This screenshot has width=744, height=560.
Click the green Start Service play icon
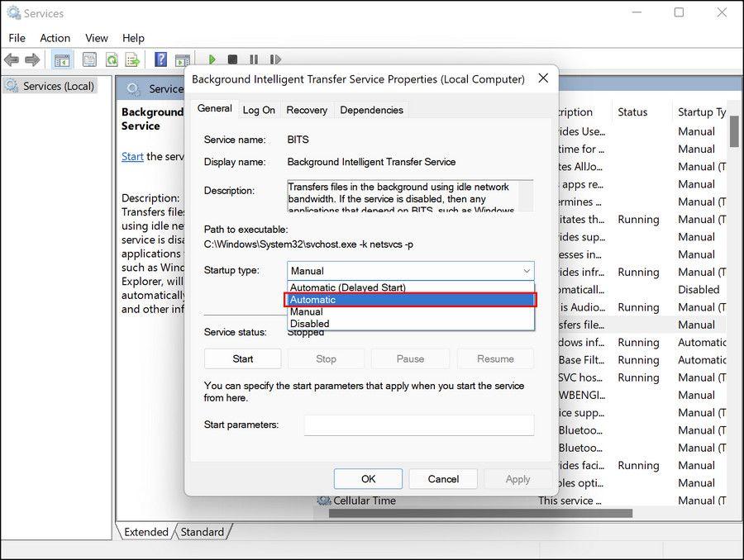point(212,60)
